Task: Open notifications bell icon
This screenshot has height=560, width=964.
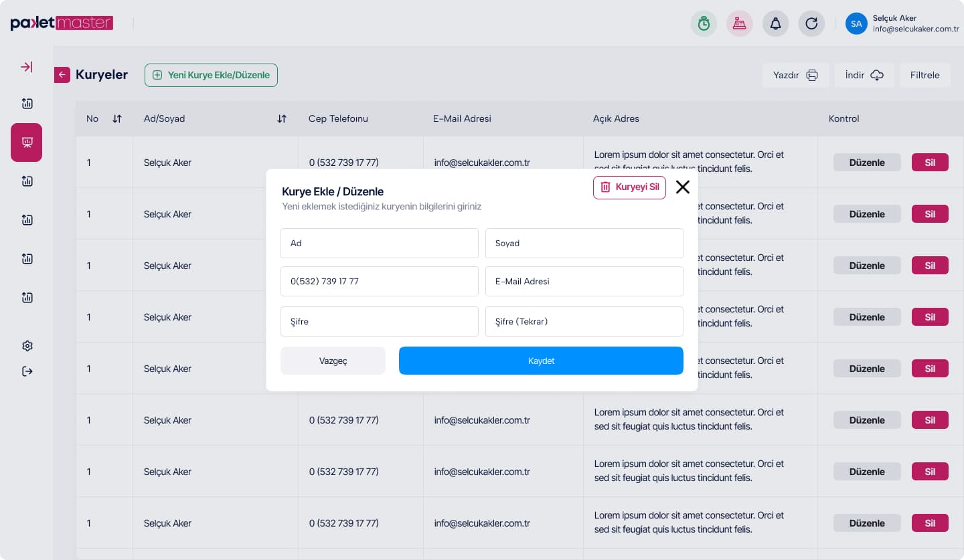Action: click(x=775, y=23)
